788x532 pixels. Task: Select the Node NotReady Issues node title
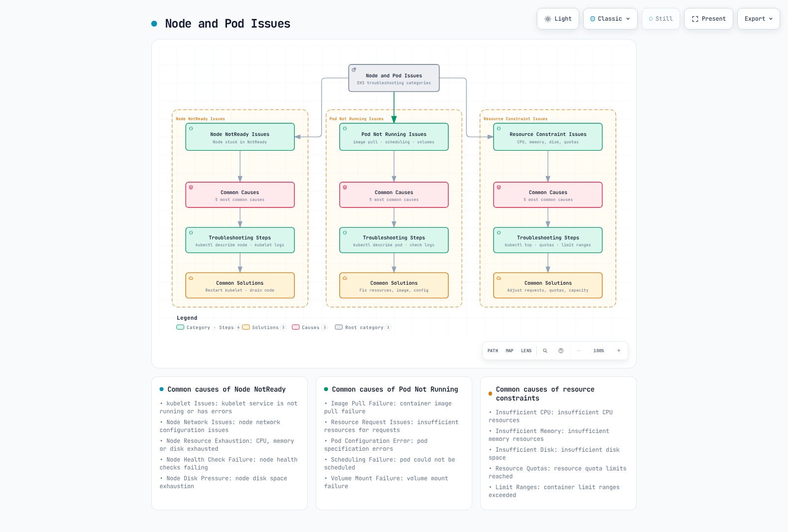coord(240,134)
